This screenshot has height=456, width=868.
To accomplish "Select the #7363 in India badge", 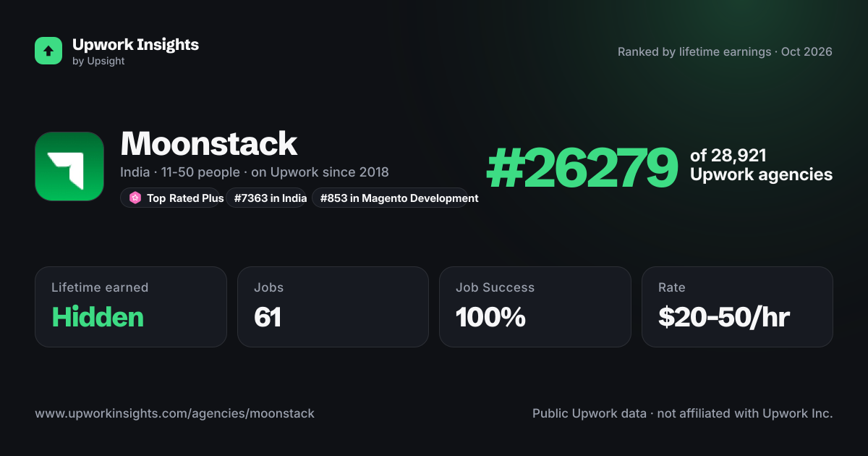I will pos(265,198).
